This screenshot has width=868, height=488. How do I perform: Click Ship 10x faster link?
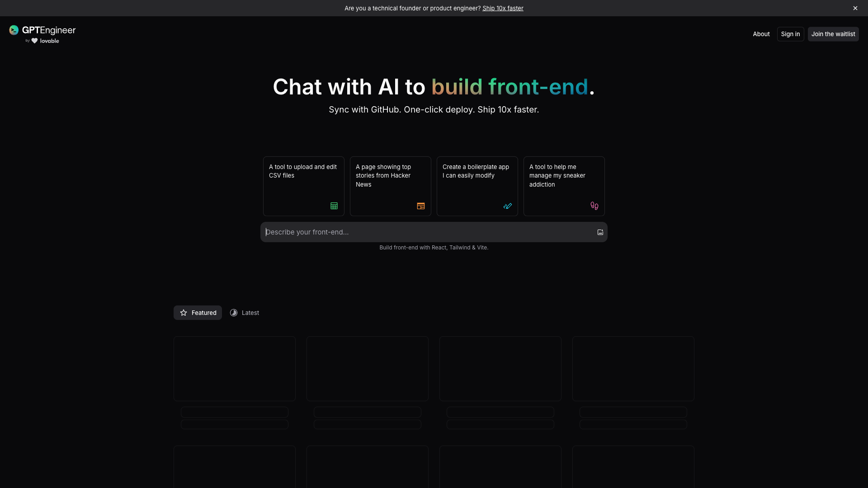[503, 8]
